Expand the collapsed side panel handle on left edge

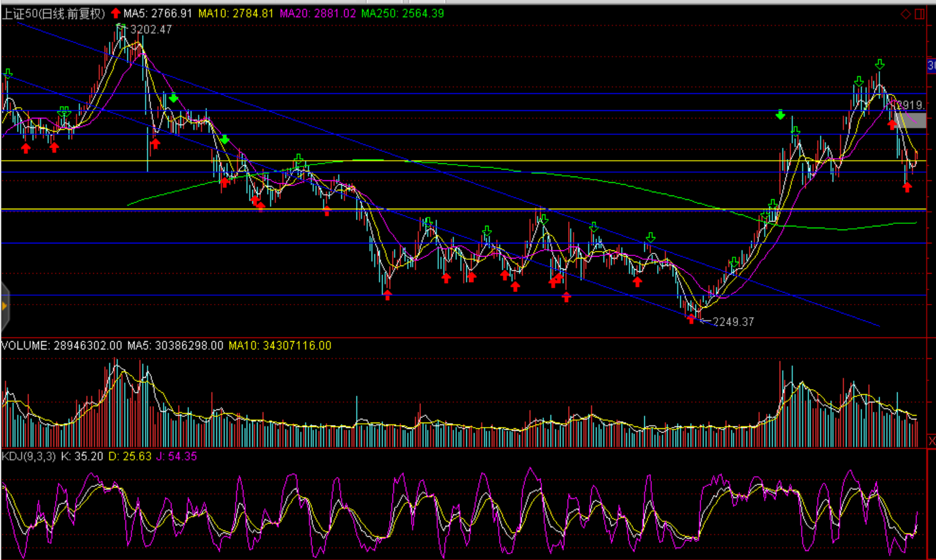click(4, 306)
